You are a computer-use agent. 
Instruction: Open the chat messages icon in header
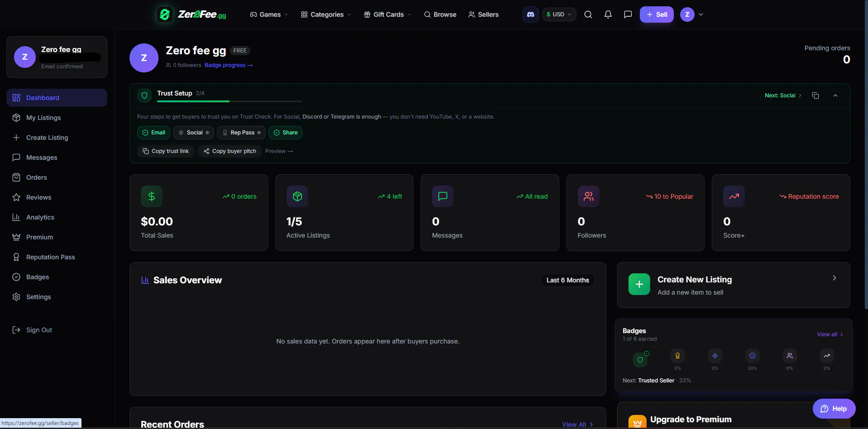(x=628, y=14)
